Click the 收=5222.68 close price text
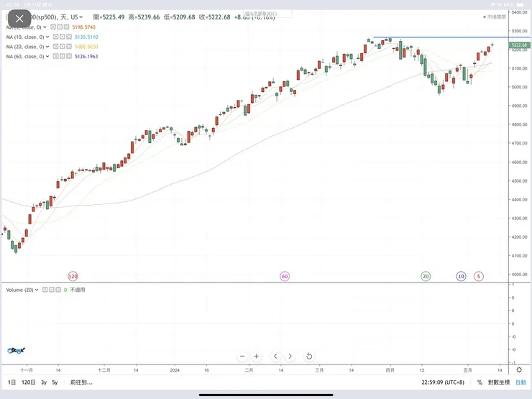The image size is (532, 399). tap(215, 17)
